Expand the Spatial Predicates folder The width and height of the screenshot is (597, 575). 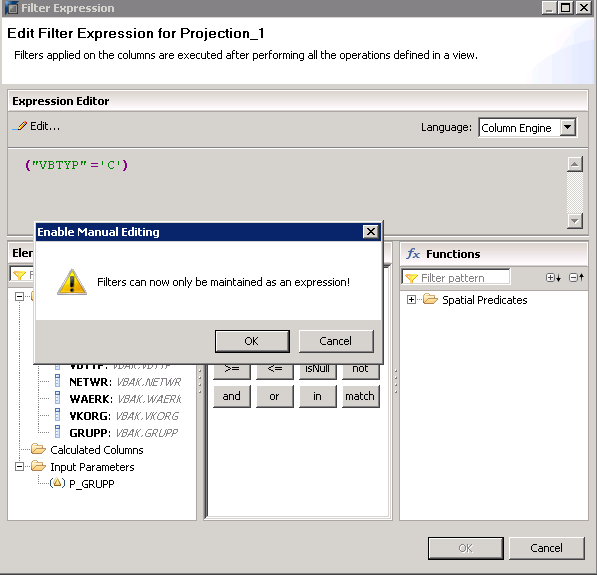(411, 300)
